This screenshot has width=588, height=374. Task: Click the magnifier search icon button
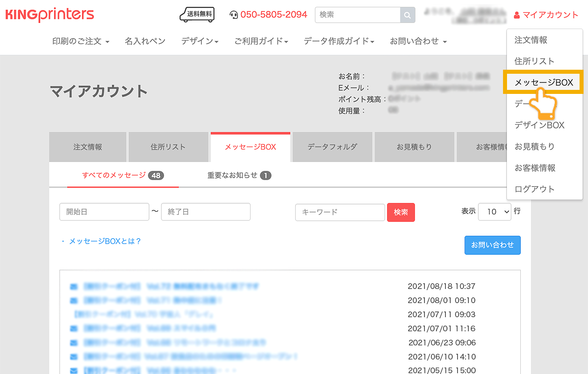[407, 15]
